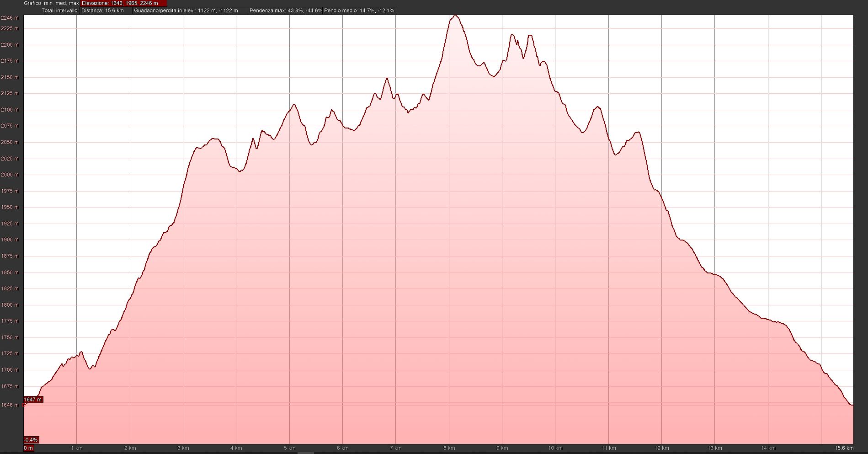This screenshot has width=868, height=454.
Task: Click the 0 m distance cursor label
Action: coord(28,448)
